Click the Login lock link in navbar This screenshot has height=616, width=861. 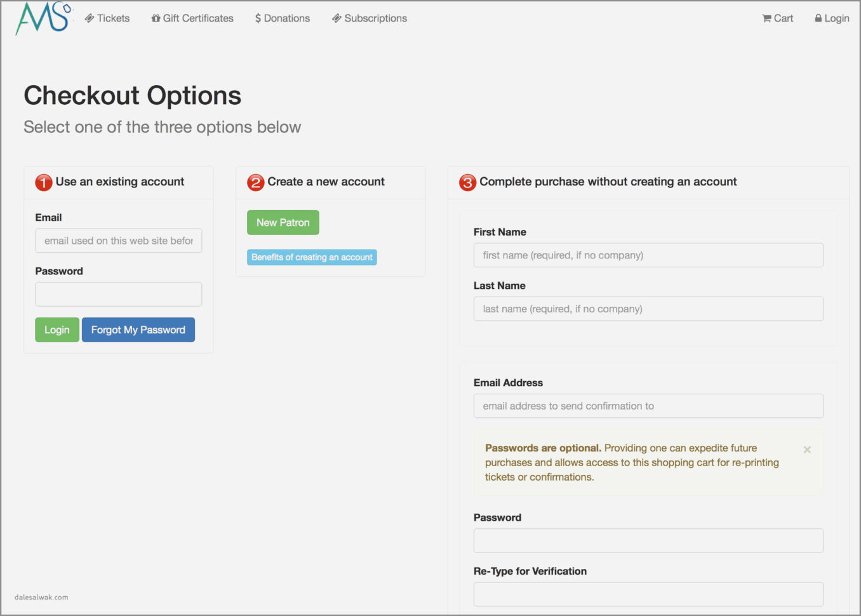[x=832, y=18]
